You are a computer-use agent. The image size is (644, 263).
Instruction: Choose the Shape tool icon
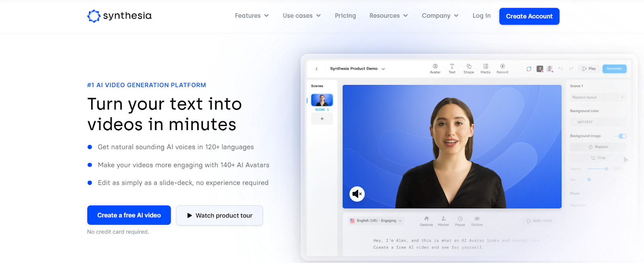(469, 66)
